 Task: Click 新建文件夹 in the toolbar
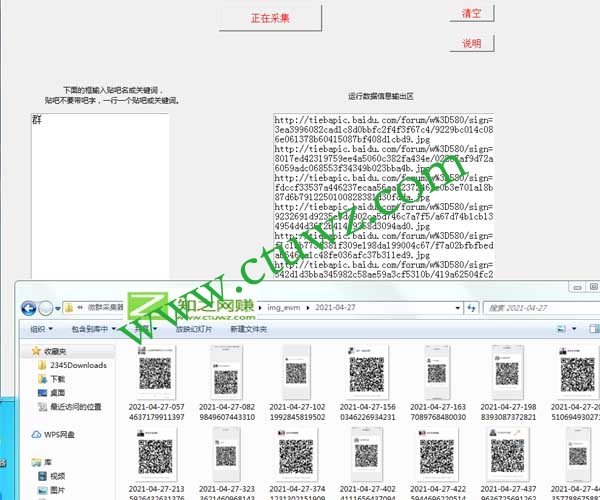click(248, 329)
